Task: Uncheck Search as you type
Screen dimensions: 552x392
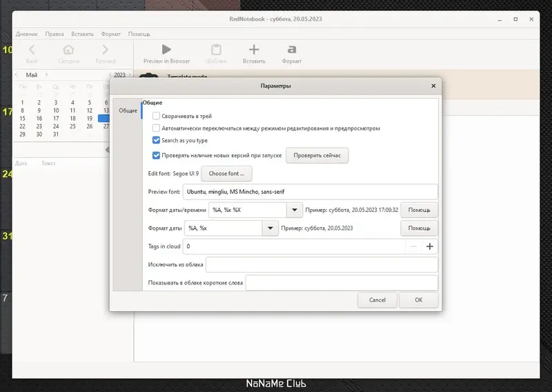Action: click(x=156, y=140)
